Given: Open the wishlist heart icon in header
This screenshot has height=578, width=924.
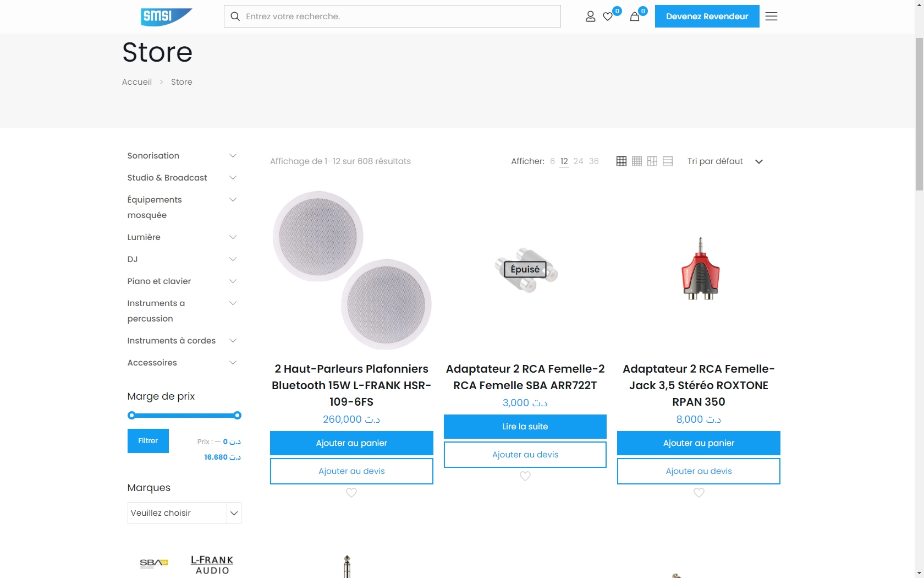Looking at the screenshot, I should tap(608, 17).
